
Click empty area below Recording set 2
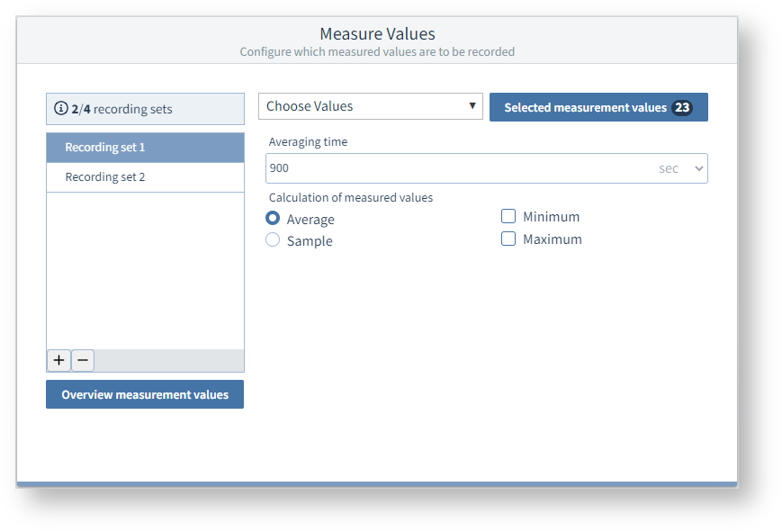pos(145,270)
